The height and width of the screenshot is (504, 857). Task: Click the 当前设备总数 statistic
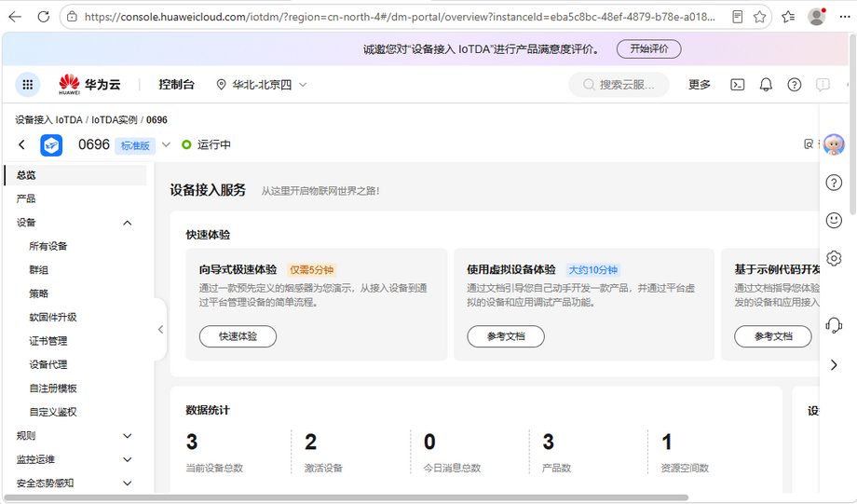214,454
